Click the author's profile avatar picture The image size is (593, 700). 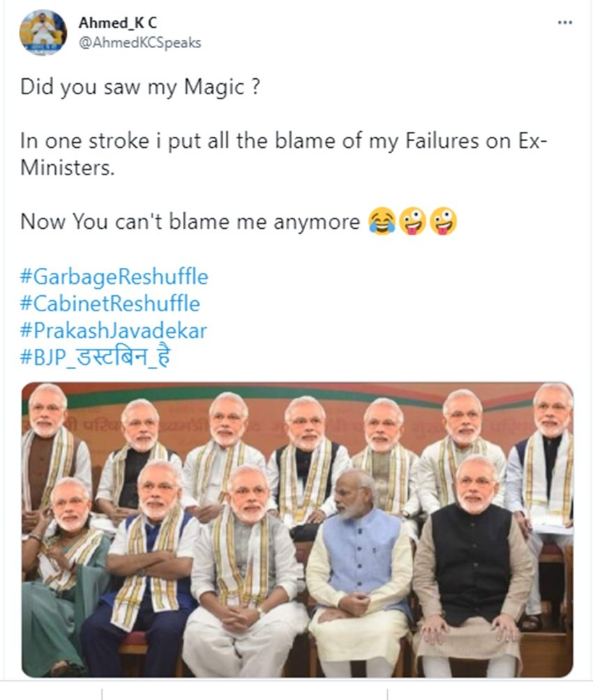point(43,32)
